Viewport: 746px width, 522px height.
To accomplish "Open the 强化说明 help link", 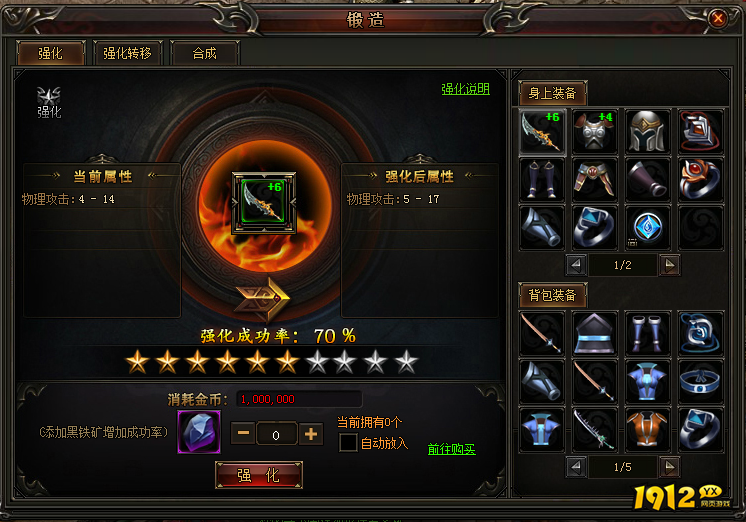I will [x=465, y=89].
